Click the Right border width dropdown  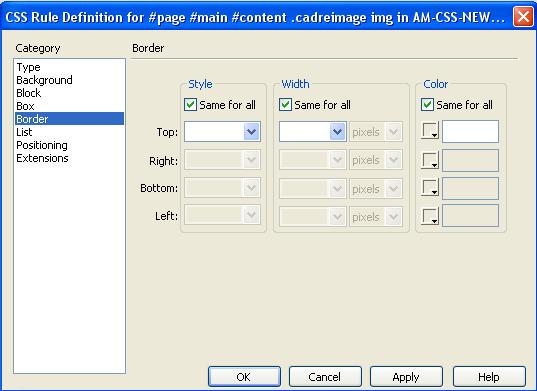pos(313,160)
